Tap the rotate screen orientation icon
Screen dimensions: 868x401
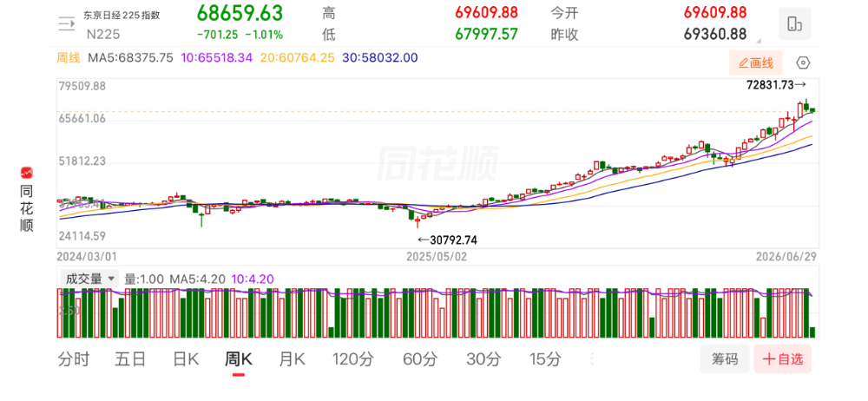(x=794, y=23)
